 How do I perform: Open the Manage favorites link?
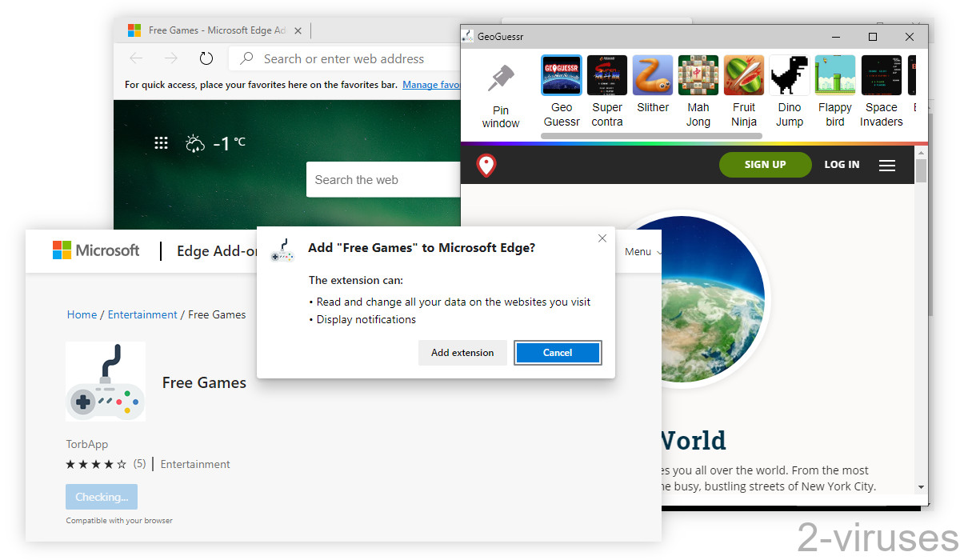[x=430, y=84]
